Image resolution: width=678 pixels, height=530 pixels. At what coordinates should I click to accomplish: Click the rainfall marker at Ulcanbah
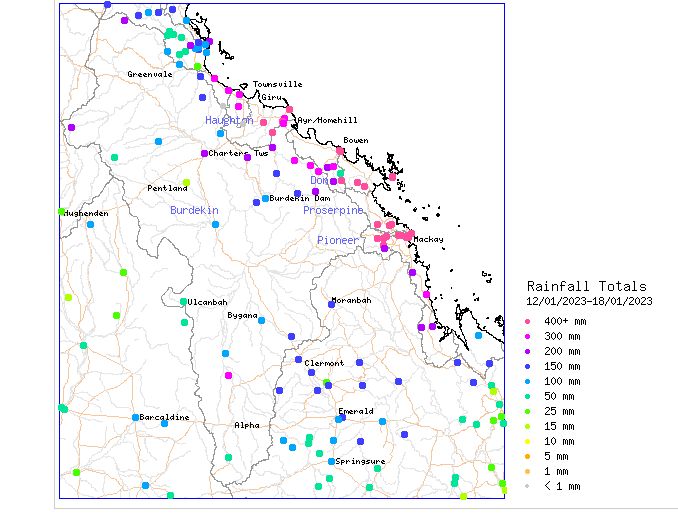click(183, 301)
